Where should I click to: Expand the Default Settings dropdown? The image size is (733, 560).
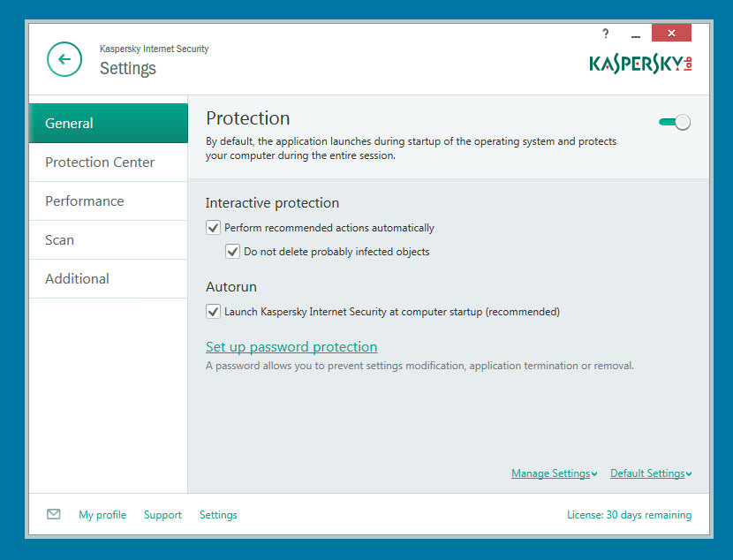651,473
